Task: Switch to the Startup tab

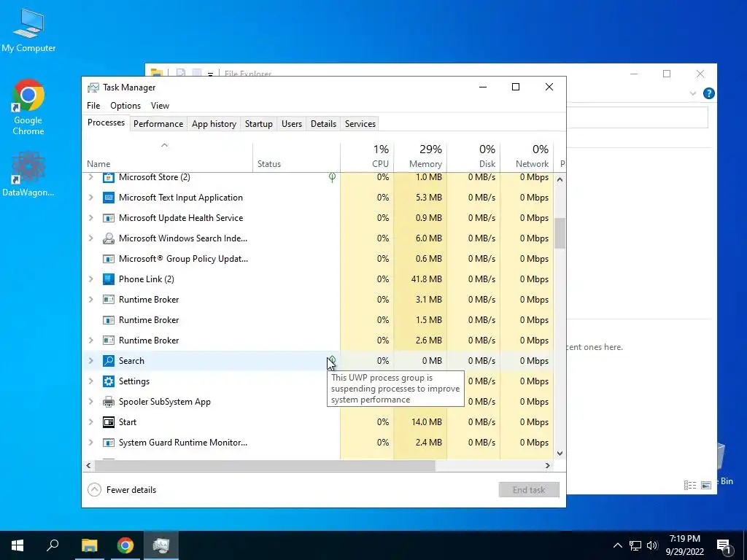Action: [259, 124]
